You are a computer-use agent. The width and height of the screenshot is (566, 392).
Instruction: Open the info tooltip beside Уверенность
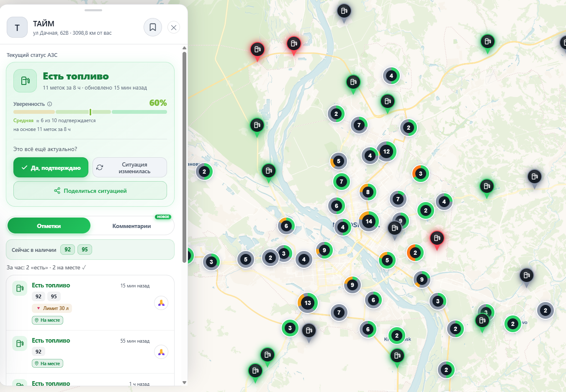coord(49,104)
